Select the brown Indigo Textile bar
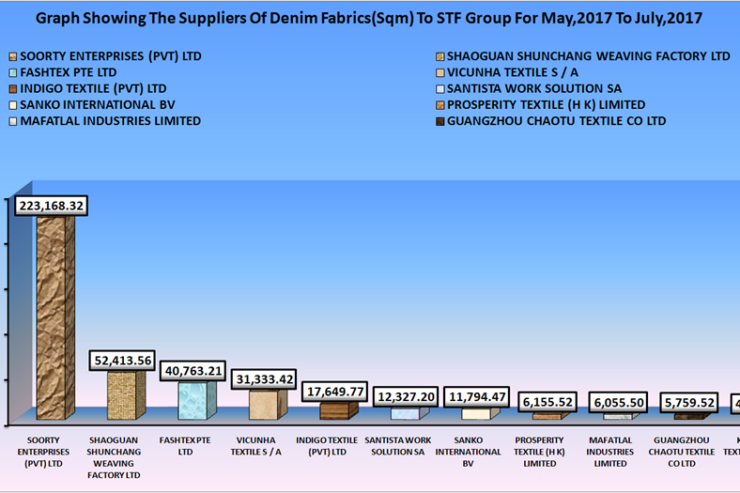 pos(338,410)
